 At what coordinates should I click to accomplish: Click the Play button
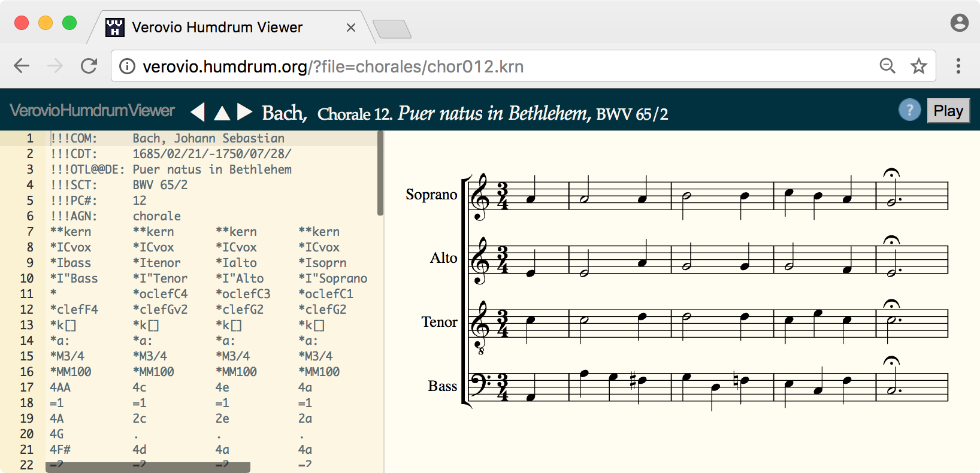tap(948, 111)
